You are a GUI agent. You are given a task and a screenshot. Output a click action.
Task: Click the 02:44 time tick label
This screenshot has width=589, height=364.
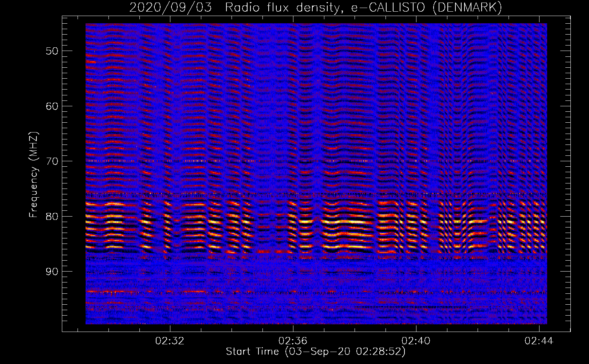[539, 341]
